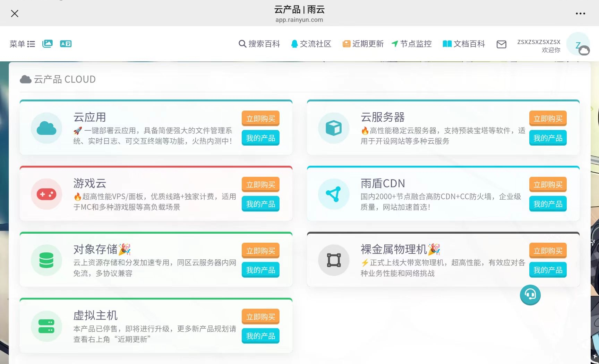This screenshot has width=599, height=364.
Task: Open 我的产品 for 虚拟主机
Action: [x=260, y=336]
